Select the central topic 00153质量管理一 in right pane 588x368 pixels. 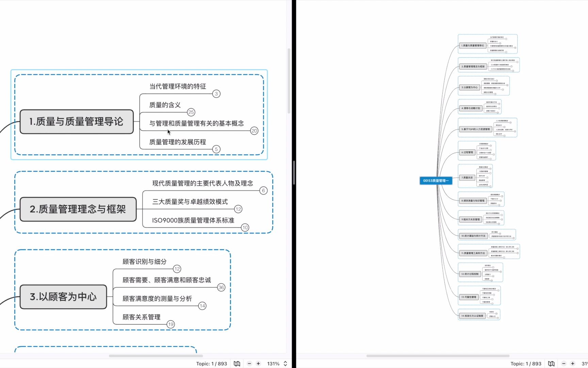pyautogui.click(x=436, y=181)
